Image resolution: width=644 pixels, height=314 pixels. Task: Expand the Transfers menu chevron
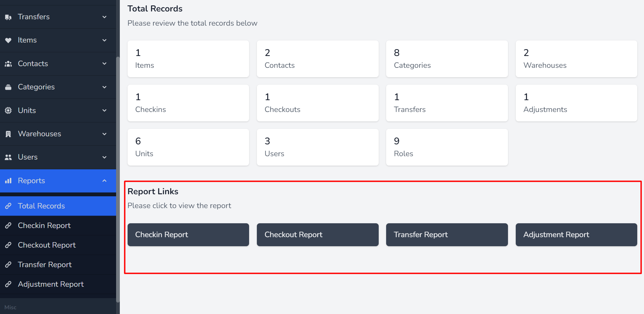[104, 17]
